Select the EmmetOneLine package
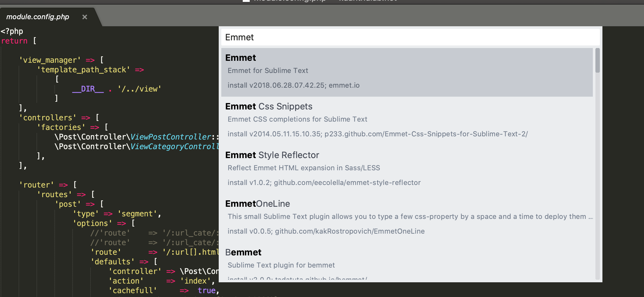644x297 pixels. pos(407,218)
